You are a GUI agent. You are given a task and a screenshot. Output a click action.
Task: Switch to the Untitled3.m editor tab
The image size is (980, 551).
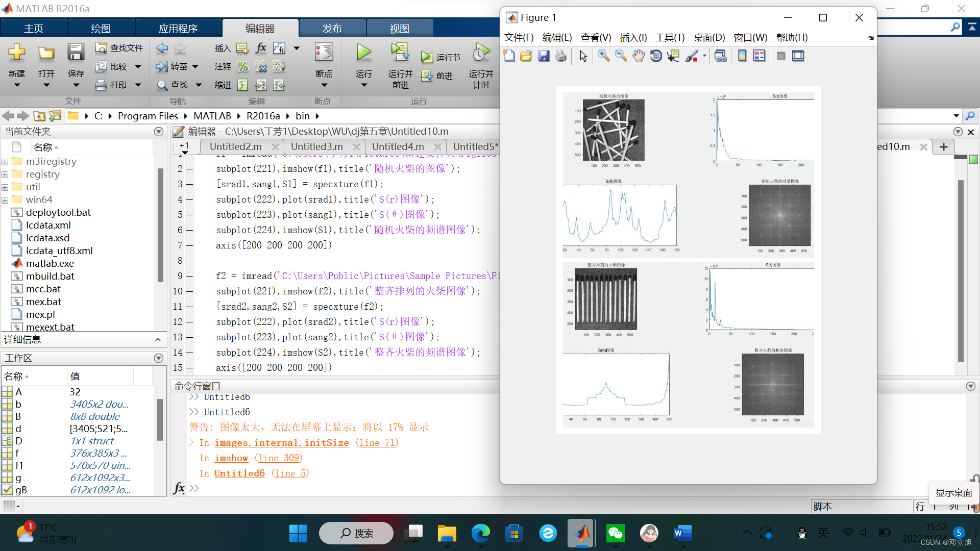316,146
